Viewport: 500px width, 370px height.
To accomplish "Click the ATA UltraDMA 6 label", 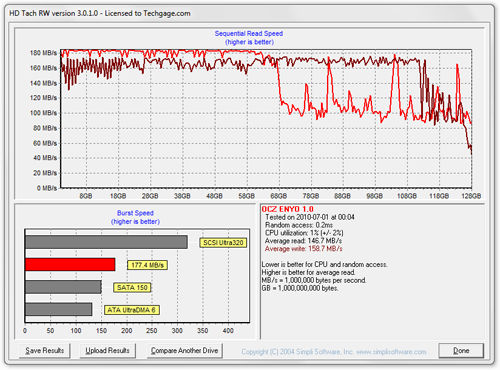I will coord(132,310).
